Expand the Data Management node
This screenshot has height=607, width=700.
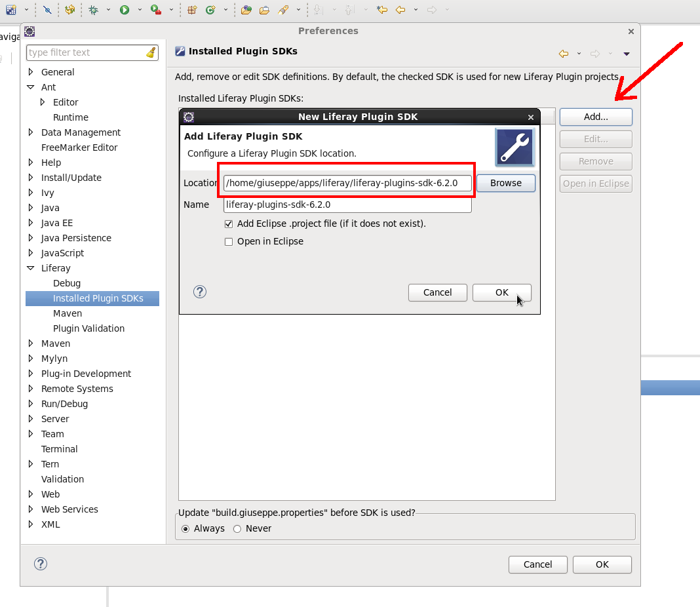[x=30, y=132]
